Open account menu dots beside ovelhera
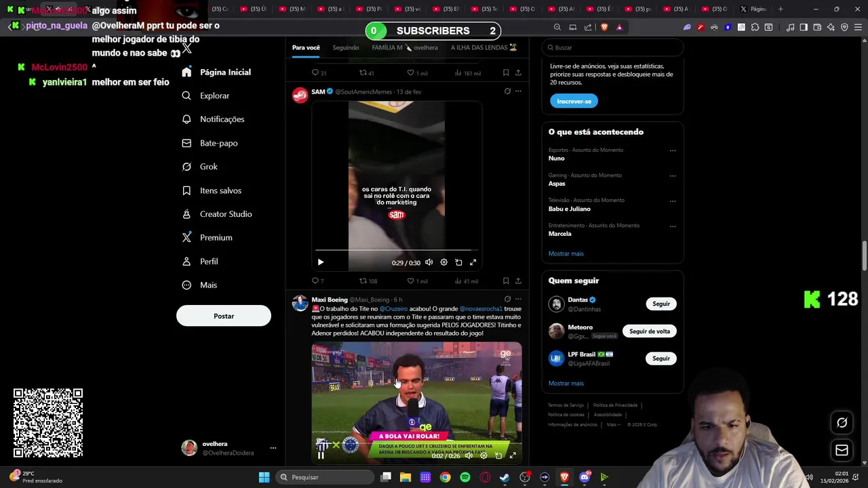Image resolution: width=868 pixels, height=488 pixels. 273,448
